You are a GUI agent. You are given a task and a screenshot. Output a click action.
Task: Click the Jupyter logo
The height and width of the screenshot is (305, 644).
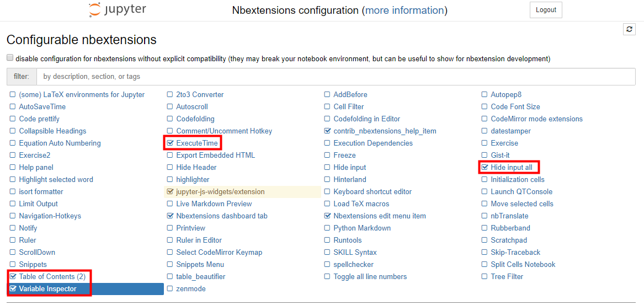117,10
